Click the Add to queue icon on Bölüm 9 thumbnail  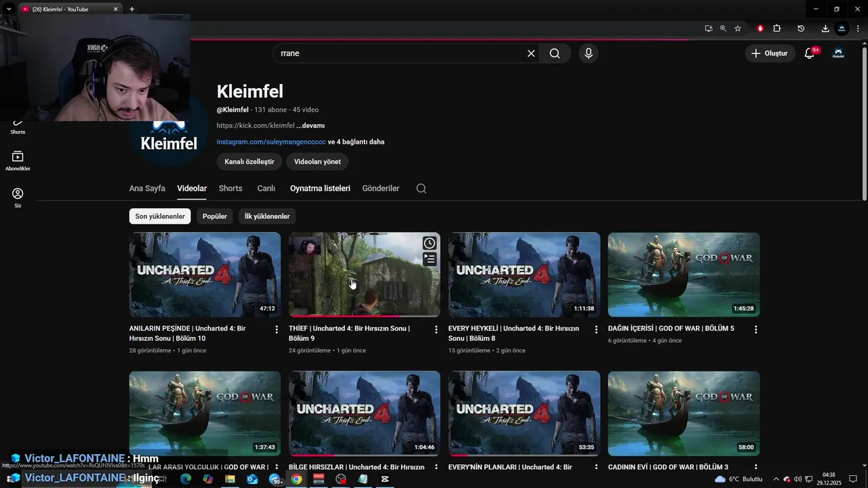click(x=429, y=259)
